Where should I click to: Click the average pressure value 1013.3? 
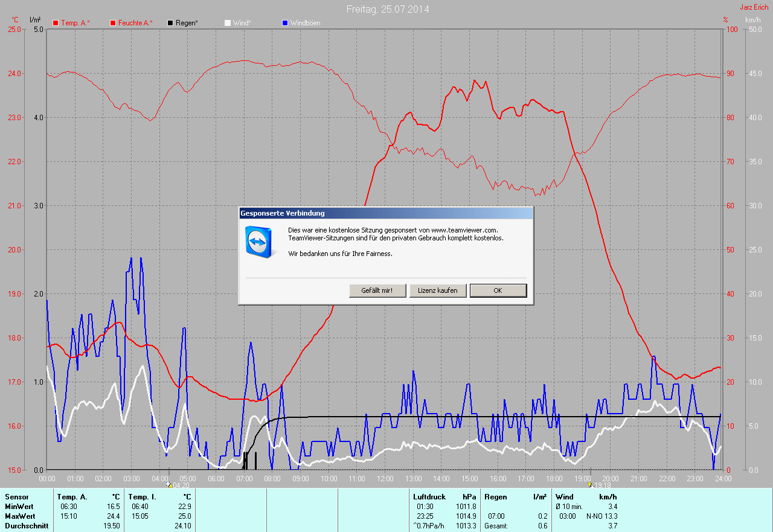[x=466, y=526]
